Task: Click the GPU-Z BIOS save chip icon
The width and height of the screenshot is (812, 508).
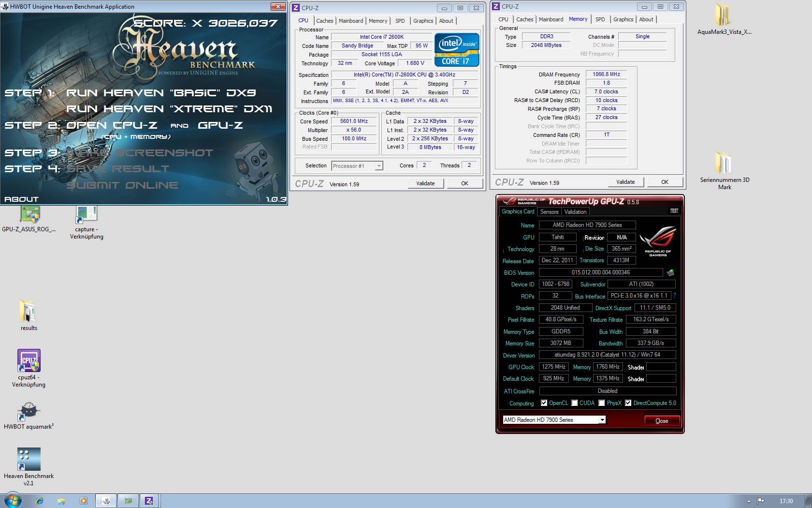Action: 670,272
